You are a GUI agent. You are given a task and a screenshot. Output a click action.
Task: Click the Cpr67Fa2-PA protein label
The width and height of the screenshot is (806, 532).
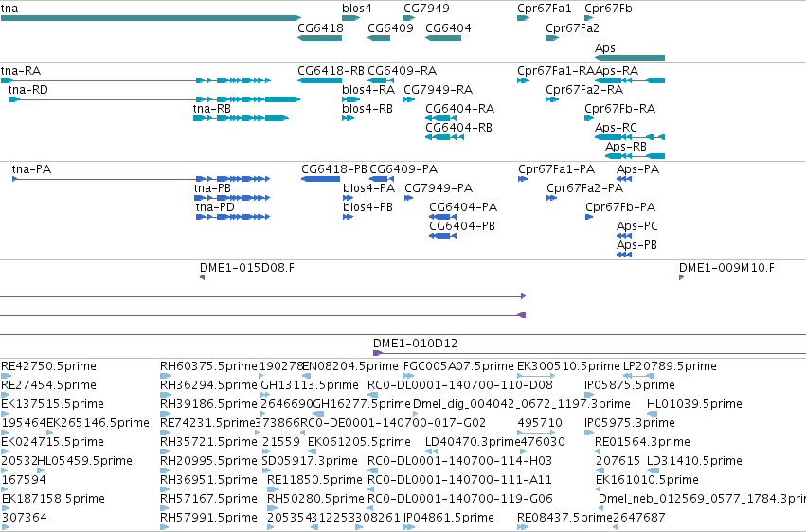click(x=585, y=188)
